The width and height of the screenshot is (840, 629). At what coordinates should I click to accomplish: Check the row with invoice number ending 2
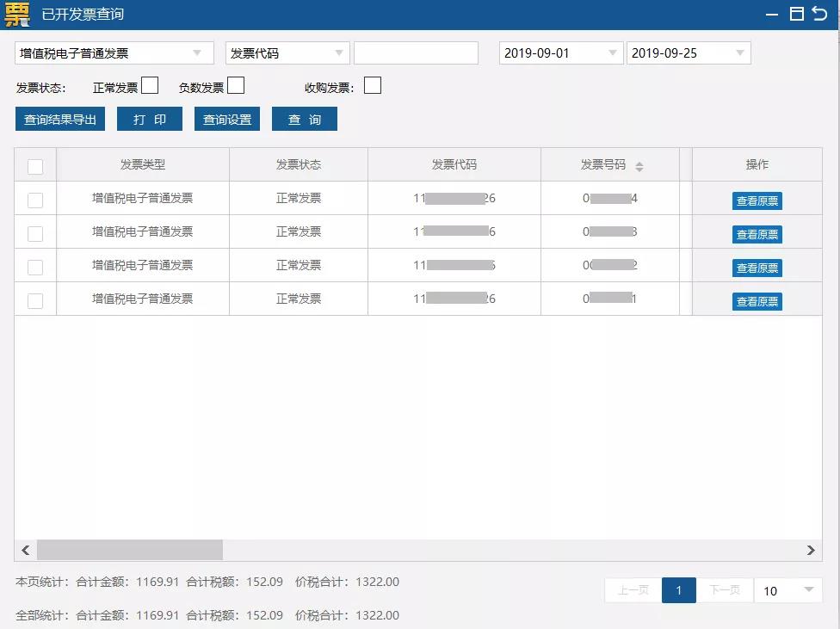click(x=35, y=267)
